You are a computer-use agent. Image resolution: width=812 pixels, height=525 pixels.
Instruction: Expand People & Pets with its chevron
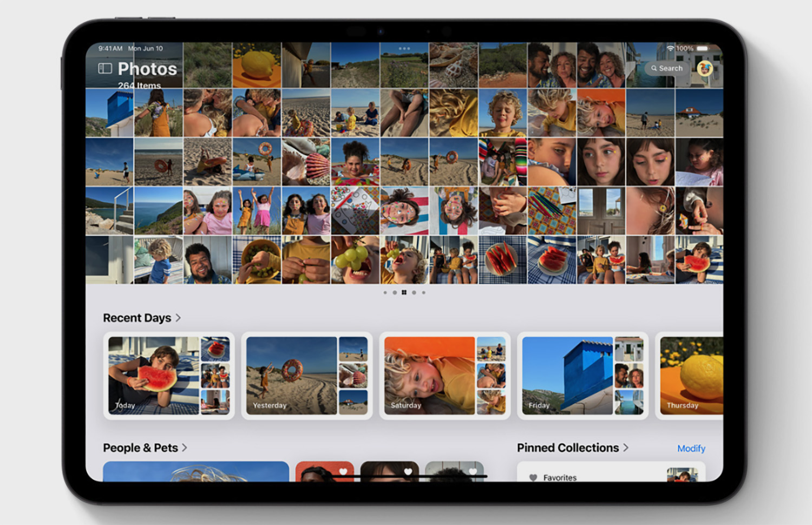point(185,448)
